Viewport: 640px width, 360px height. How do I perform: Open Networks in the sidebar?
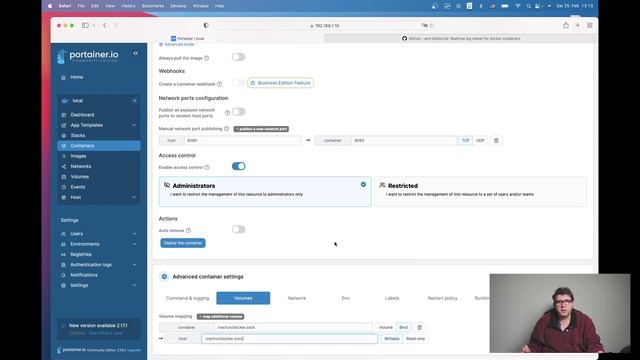pyautogui.click(x=80, y=166)
